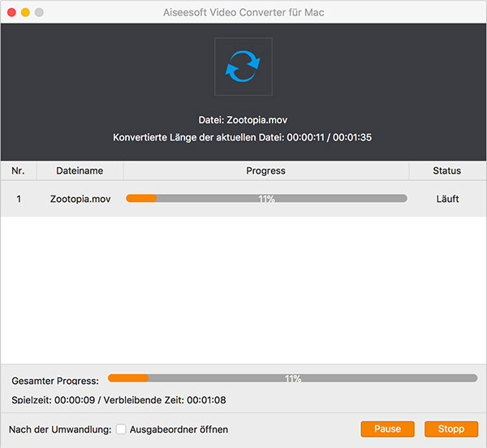Click the Gesamter Progress bar
The width and height of the screenshot is (487, 448).
click(292, 378)
